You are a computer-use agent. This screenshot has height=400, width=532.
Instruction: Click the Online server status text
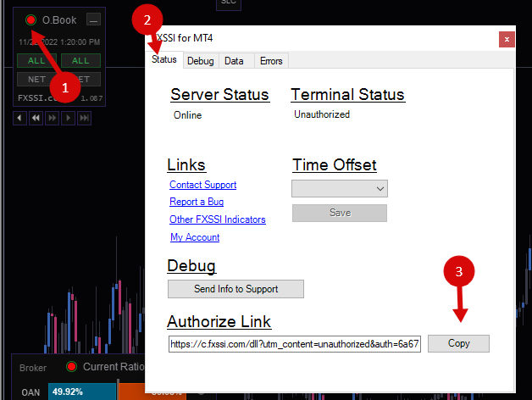187,115
